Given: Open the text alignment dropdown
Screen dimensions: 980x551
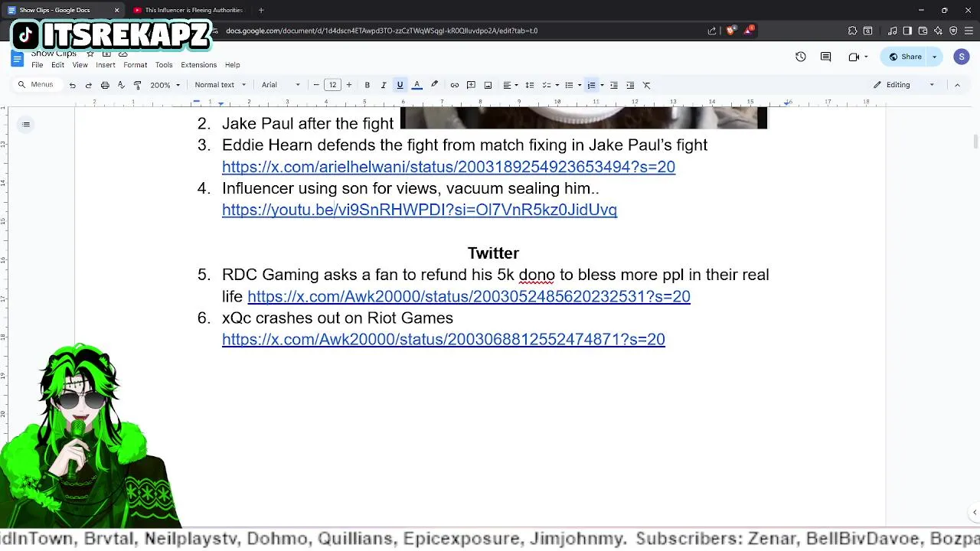Looking at the screenshot, I should point(510,85).
